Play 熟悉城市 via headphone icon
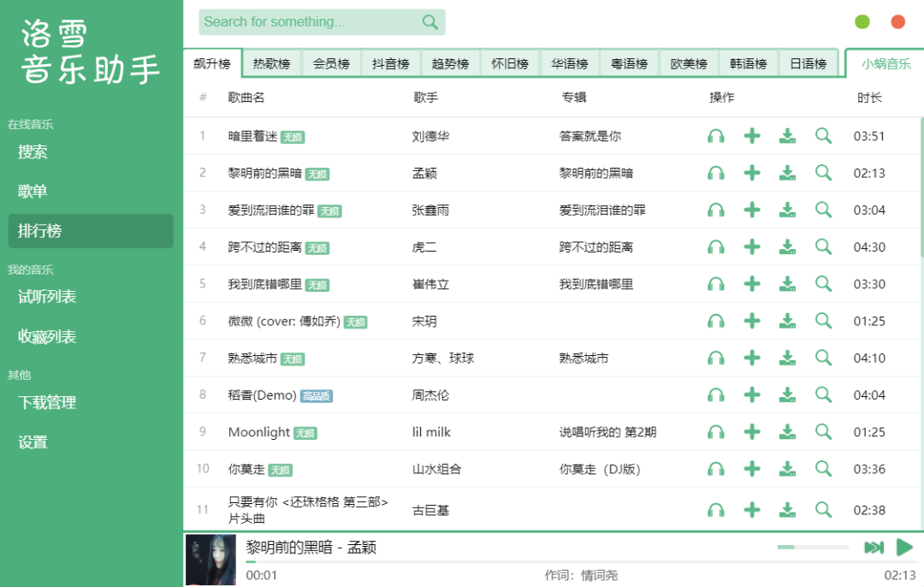 coord(715,359)
